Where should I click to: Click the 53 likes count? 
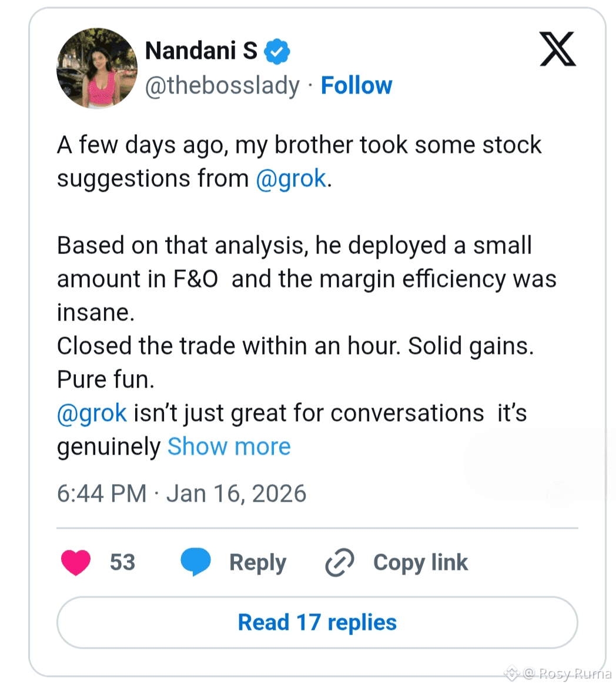[122, 562]
